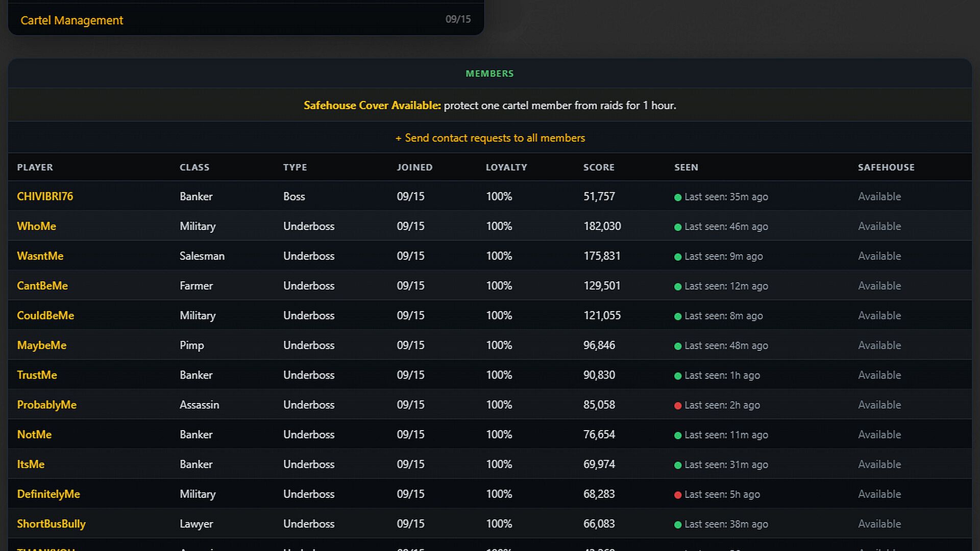Open MaybeMe player profile
The width and height of the screenshot is (980, 551).
[x=42, y=345]
